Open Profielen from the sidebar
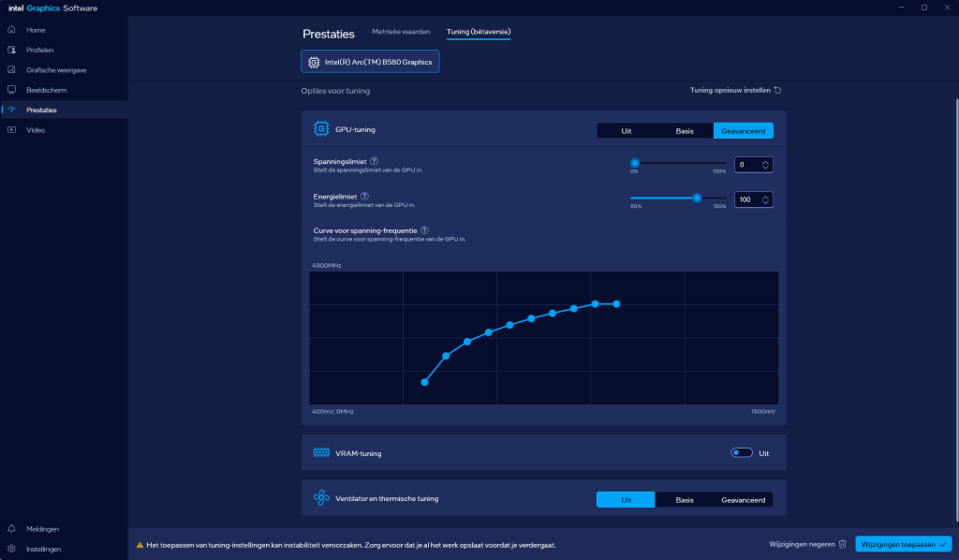The width and height of the screenshot is (959, 560). [x=11, y=50]
